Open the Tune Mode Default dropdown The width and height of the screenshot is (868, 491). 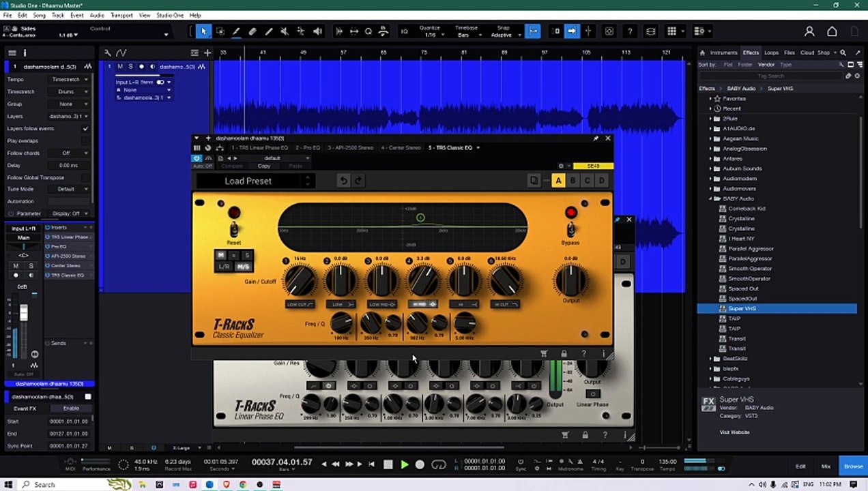click(x=69, y=189)
